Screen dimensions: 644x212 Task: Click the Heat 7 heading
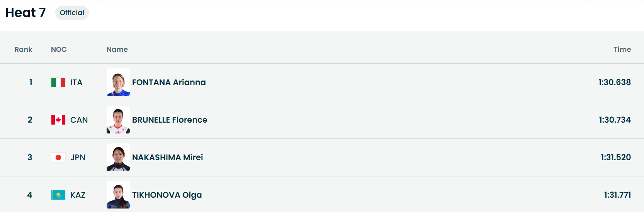click(x=25, y=13)
